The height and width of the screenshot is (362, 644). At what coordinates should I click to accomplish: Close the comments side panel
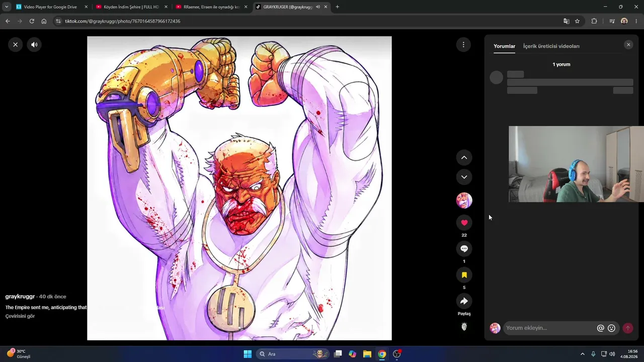tap(628, 45)
